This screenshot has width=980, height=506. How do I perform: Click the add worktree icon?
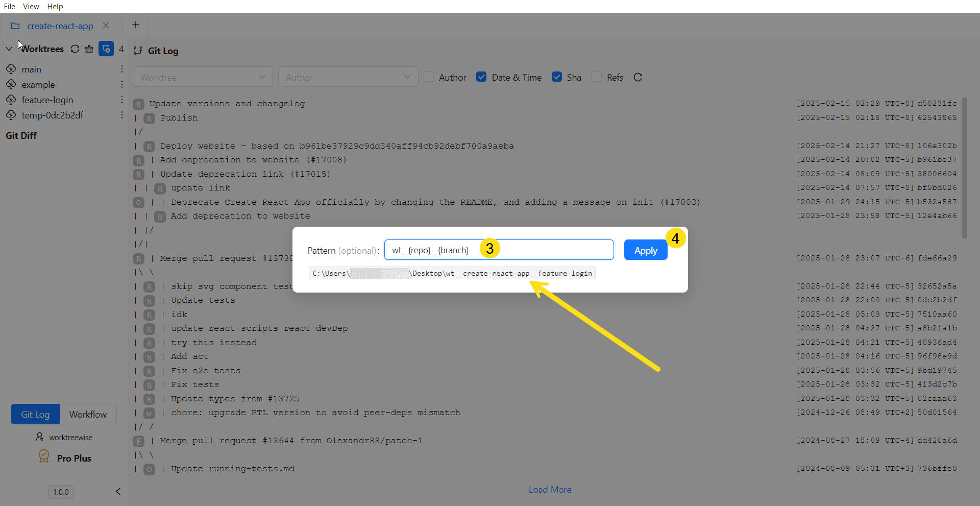(x=106, y=49)
